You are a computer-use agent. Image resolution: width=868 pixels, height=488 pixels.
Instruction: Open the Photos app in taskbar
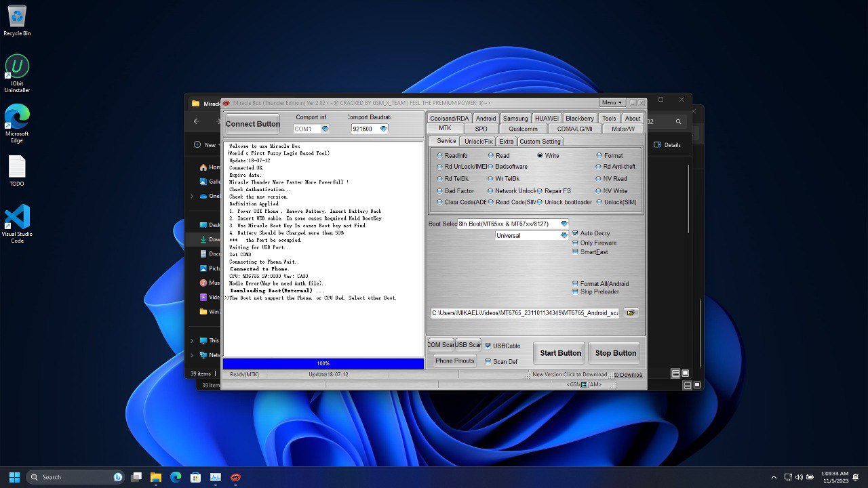click(216, 477)
